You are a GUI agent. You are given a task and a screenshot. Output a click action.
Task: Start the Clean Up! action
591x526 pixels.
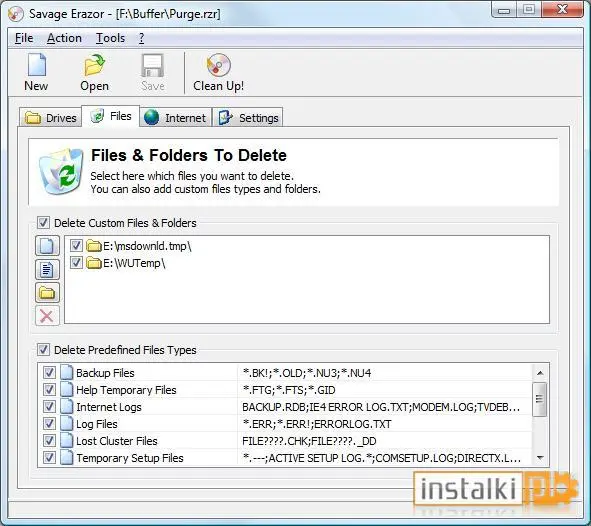(x=218, y=73)
